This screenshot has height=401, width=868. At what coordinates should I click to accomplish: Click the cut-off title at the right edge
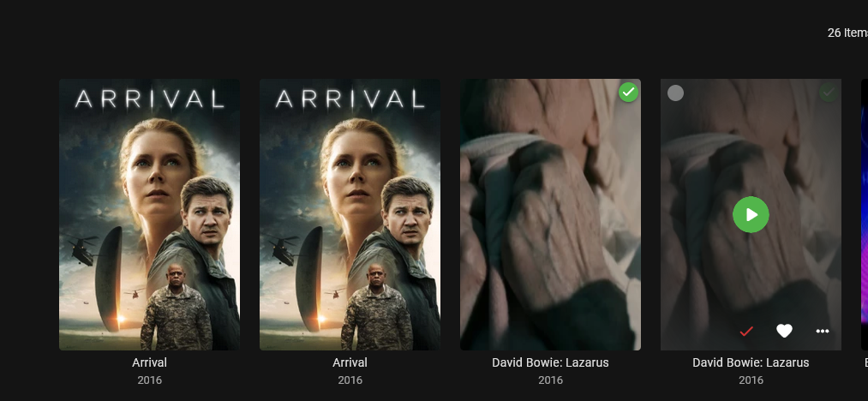(865, 362)
